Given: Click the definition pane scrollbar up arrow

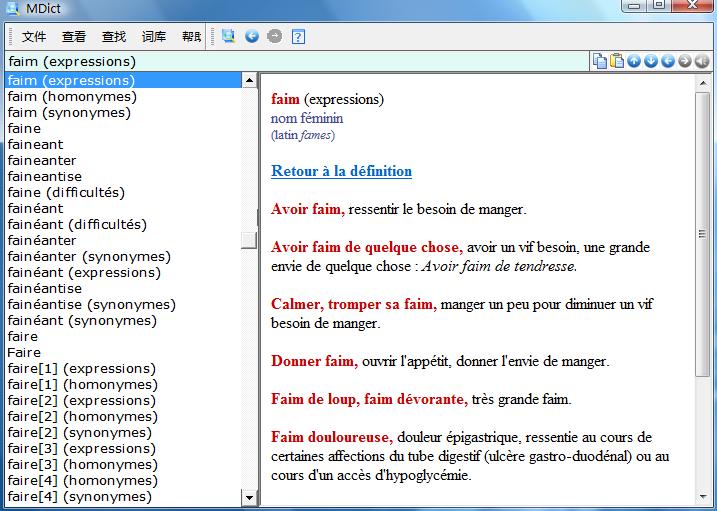Looking at the screenshot, I should point(703,80).
